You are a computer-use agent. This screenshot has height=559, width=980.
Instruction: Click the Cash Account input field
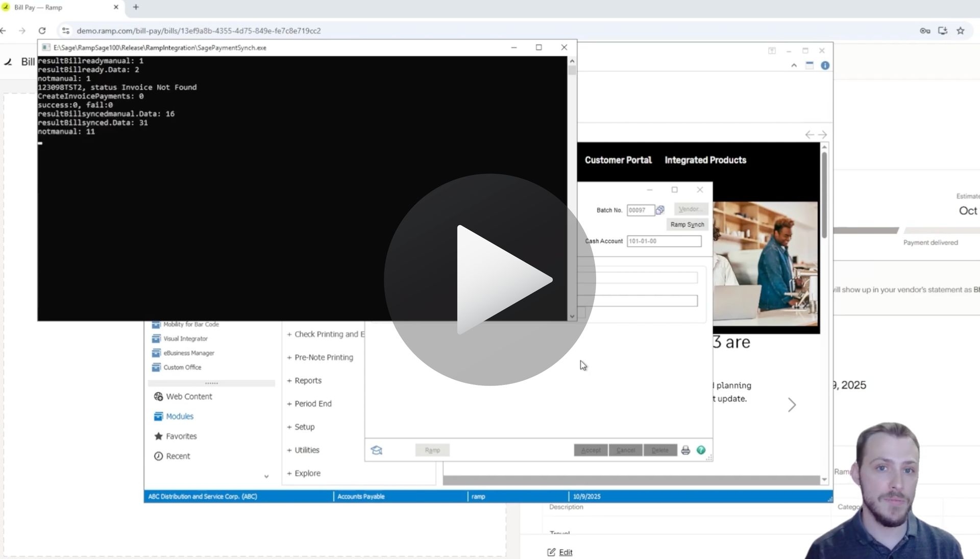click(664, 241)
